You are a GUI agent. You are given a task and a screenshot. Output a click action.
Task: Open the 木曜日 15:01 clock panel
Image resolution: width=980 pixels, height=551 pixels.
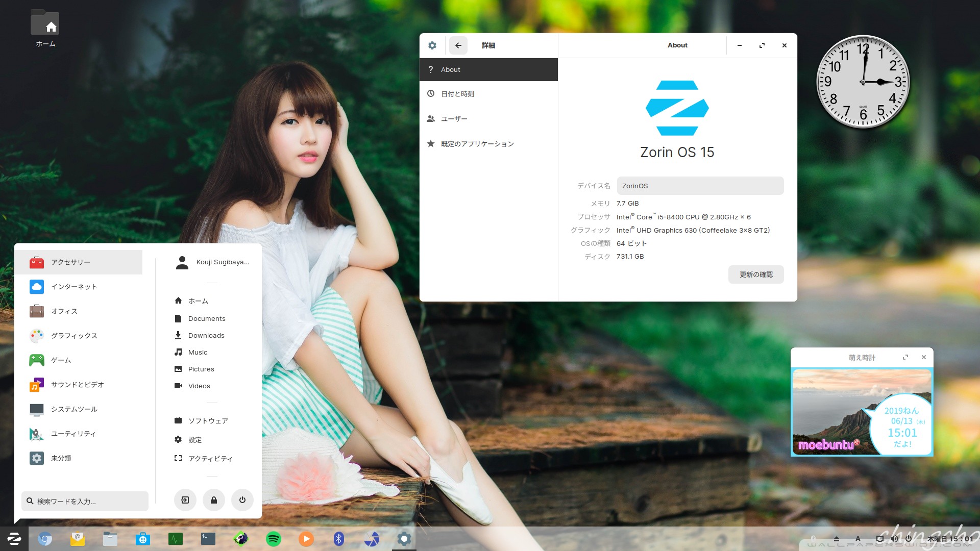coord(950,539)
